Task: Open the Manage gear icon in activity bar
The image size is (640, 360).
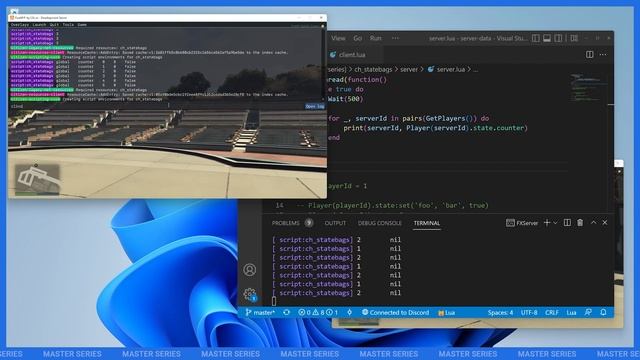Action: tap(250, 294)
